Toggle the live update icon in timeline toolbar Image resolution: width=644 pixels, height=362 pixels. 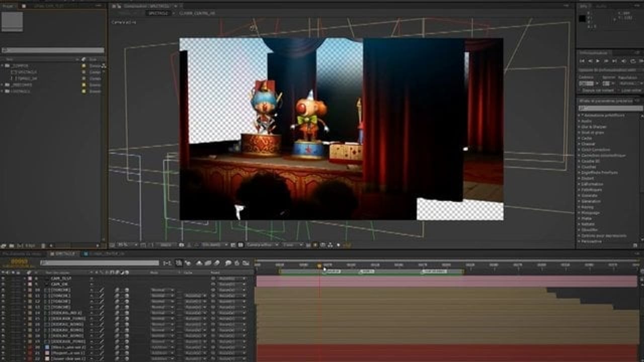click(x=179, y=263)
